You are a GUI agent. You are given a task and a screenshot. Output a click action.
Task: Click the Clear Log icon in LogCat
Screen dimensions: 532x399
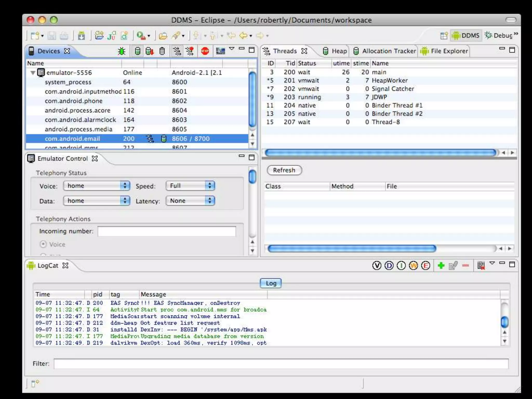click(x=481, y=265)
